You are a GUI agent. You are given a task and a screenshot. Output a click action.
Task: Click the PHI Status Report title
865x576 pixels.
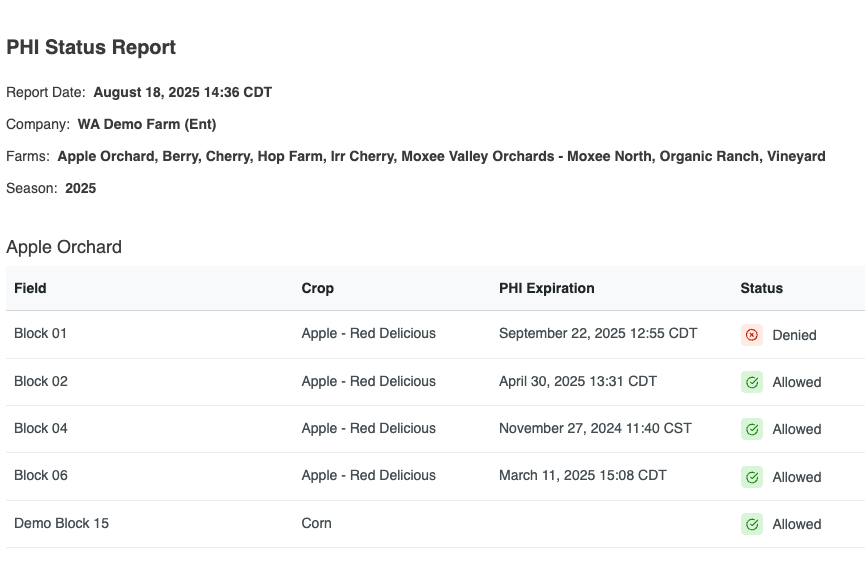click(91, 47)
